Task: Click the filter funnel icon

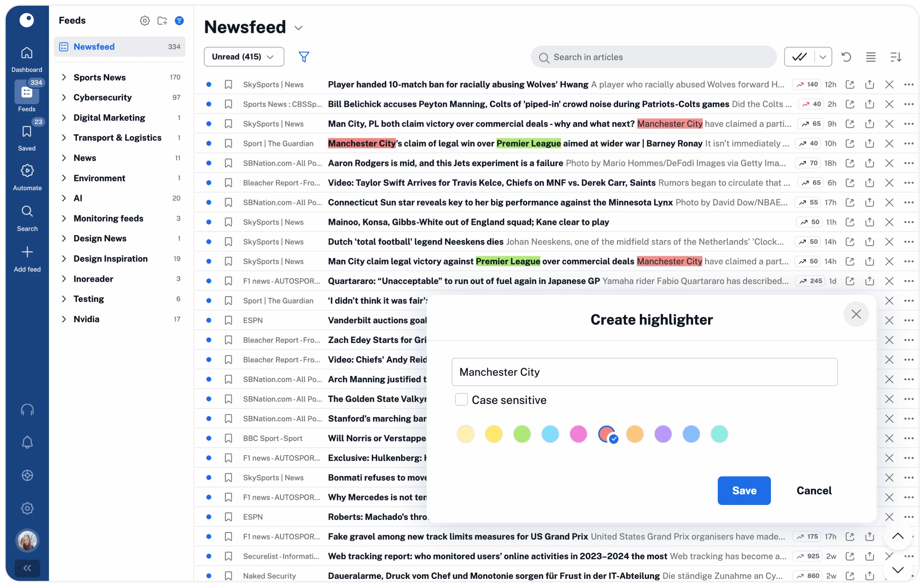Action: (x=304, y=57)
